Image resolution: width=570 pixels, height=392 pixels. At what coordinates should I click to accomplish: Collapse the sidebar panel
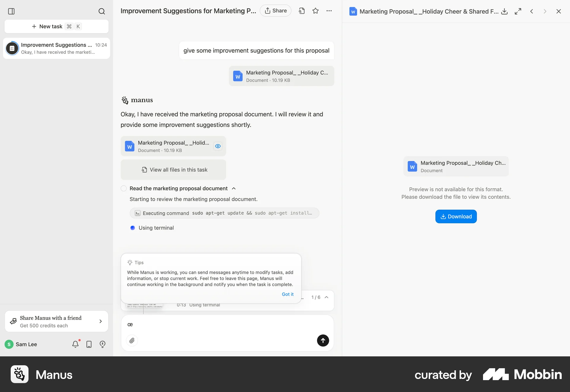[x=11, y=12]
